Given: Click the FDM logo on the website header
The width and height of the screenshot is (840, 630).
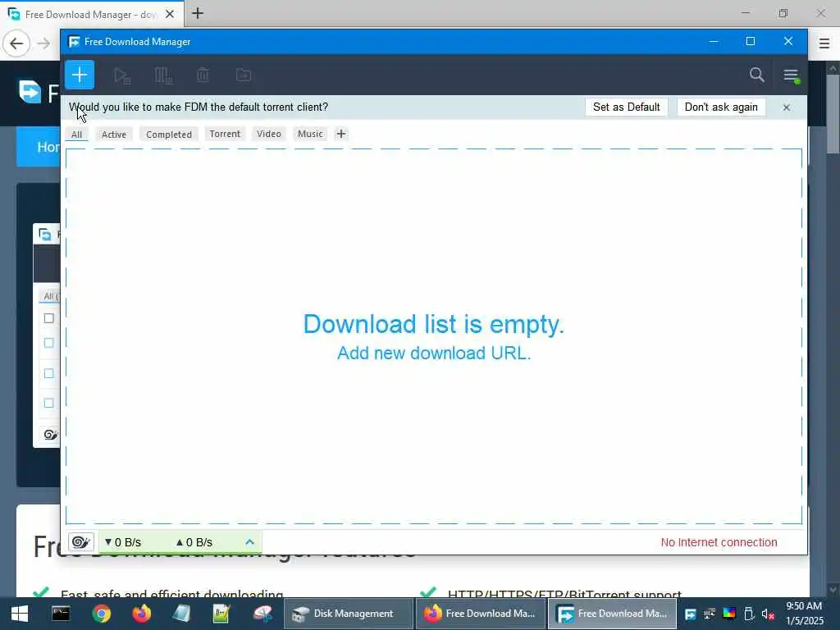Looking at the screenshot, I should pos(30,92).
